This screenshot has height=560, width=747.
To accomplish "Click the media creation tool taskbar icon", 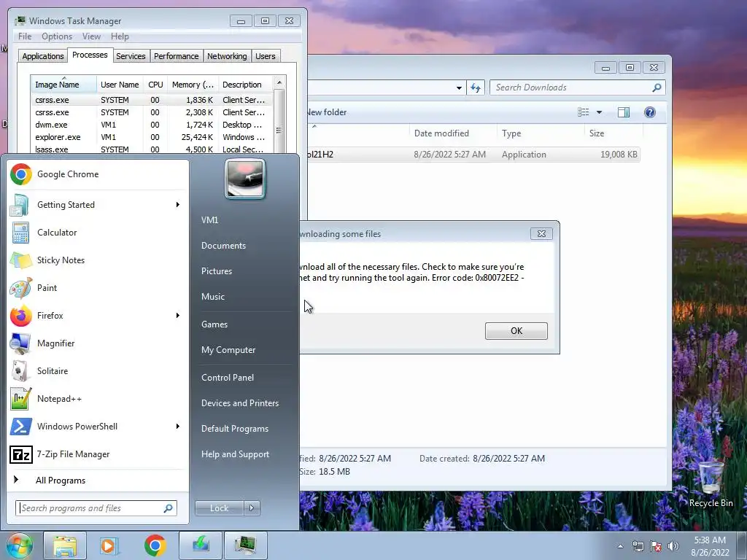I will point(201,545).
